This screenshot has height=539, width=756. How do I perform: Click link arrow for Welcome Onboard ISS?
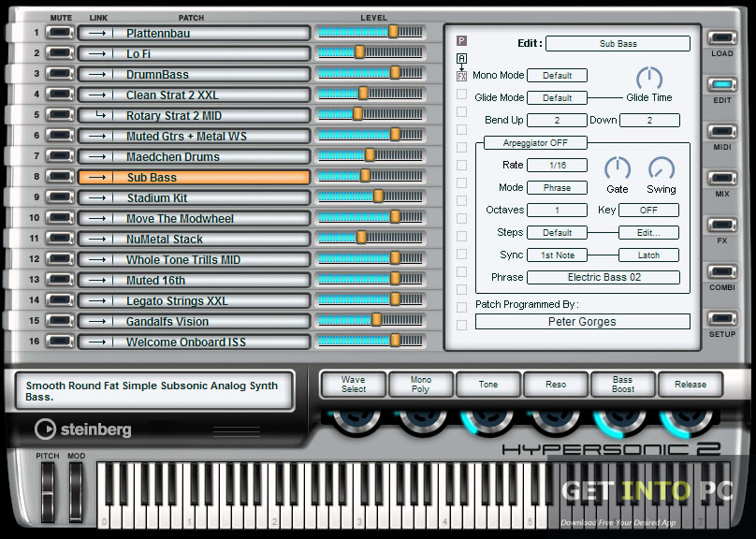tap(97, 342)
